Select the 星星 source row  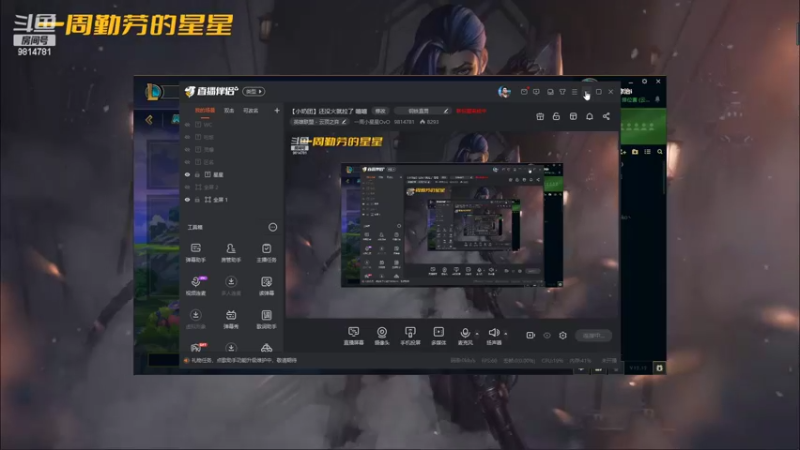(231, 174)
